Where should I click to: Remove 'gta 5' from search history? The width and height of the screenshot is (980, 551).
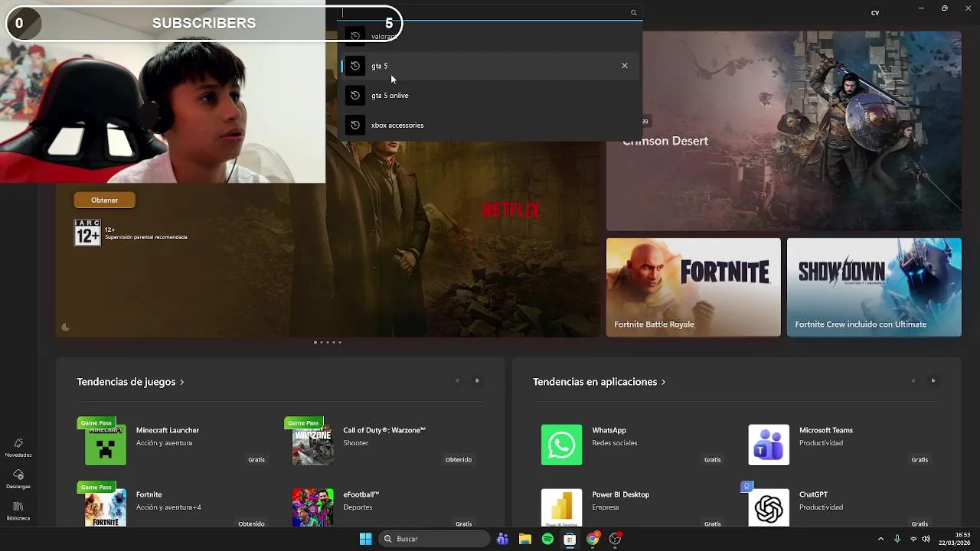click(625, 66)
